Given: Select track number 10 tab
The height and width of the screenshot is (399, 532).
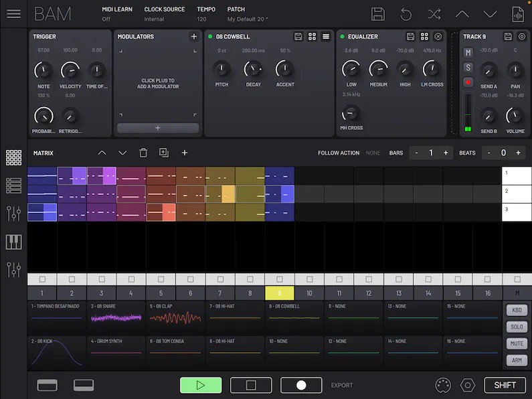Looking at the screenshot, I should pyautogui.click(x=309, y=293).
